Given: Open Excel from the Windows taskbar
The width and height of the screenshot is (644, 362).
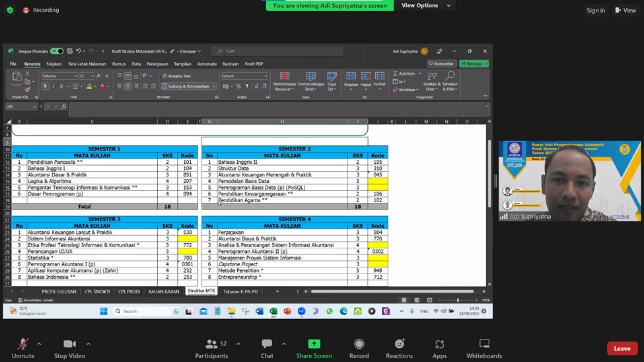Looking at the screenshot, I should click(273, 311).
